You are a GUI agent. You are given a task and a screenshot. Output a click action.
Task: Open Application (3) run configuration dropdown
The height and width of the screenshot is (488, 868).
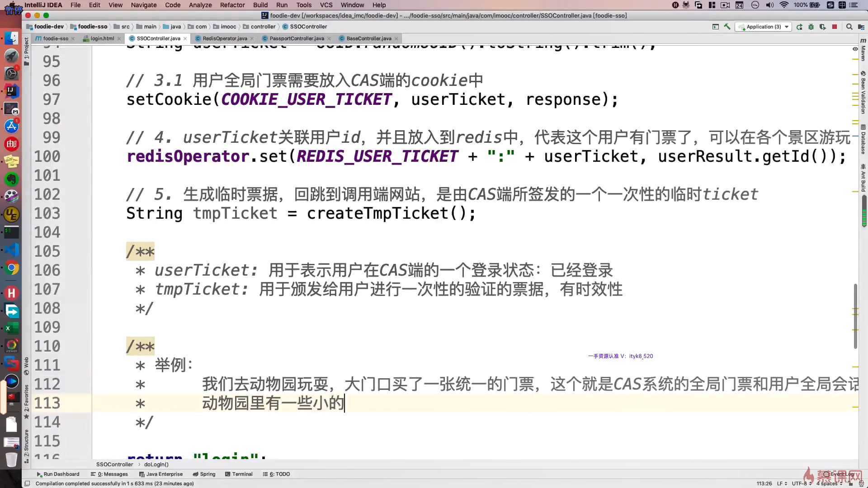(x=764, y=27)
